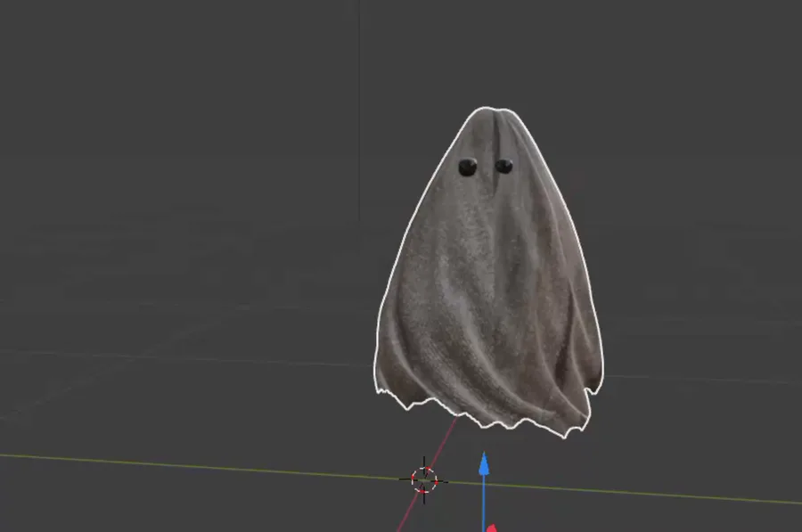Click the 3D cursor crosshair
This screenshot has height=532, width=802.
424,480
